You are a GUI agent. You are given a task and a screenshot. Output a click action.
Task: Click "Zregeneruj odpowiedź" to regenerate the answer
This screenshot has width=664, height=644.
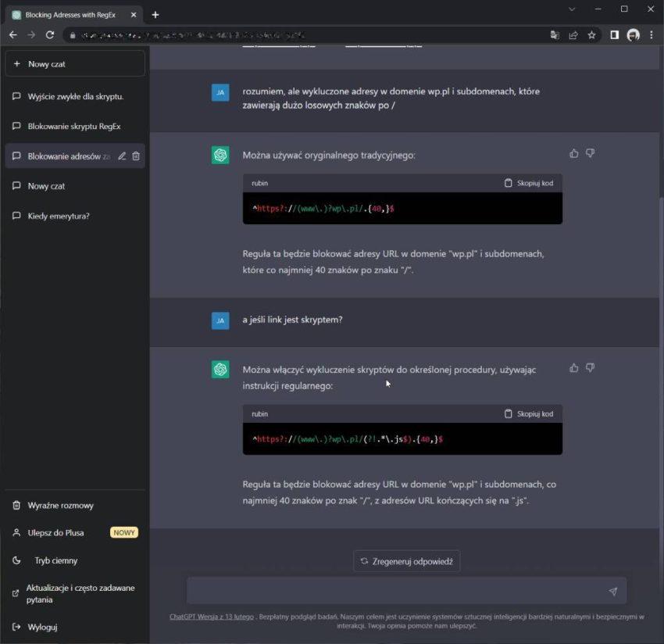click(406, 560)
